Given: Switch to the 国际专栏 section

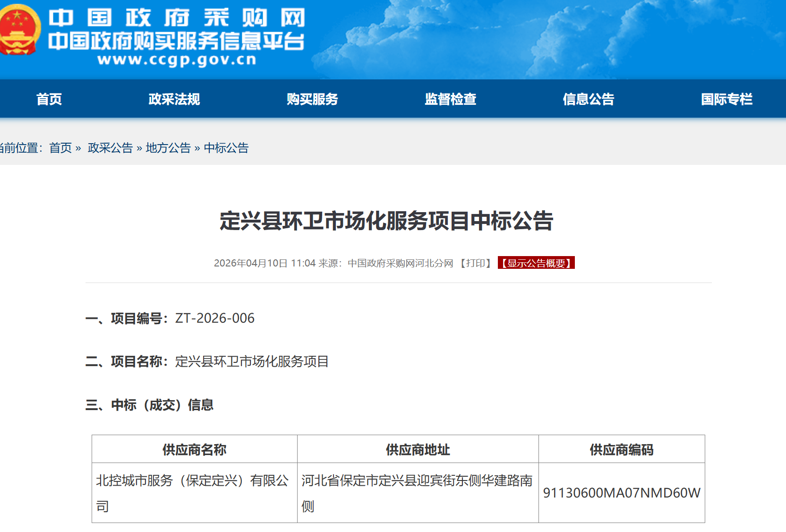Looking at the screenshot, I should [x=726, y=99].
